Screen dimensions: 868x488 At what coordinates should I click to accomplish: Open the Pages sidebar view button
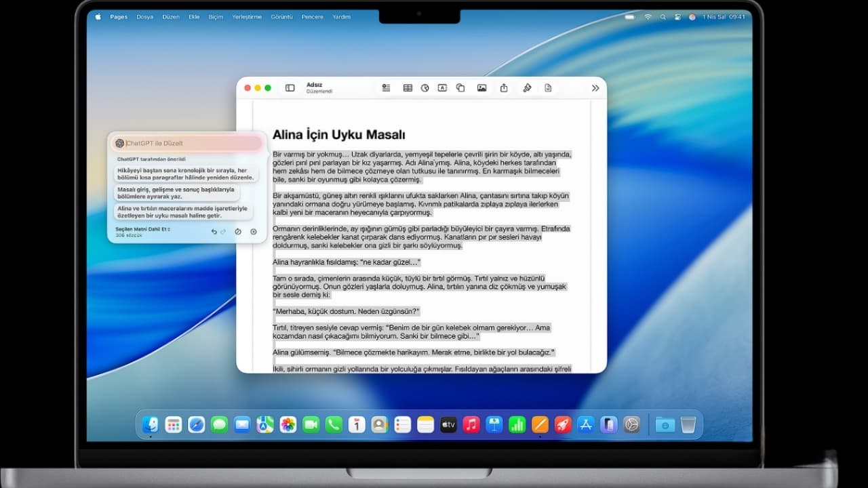[290, 88]
